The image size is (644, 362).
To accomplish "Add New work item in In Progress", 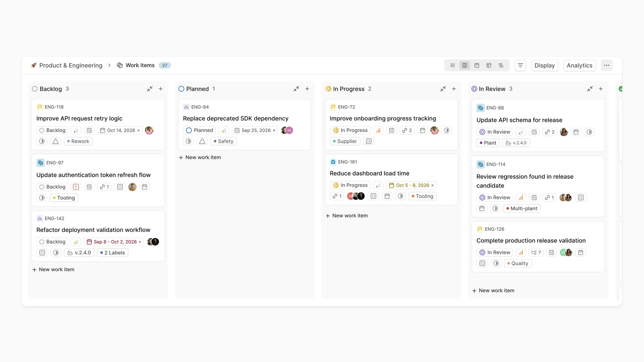I will [347, 216].
